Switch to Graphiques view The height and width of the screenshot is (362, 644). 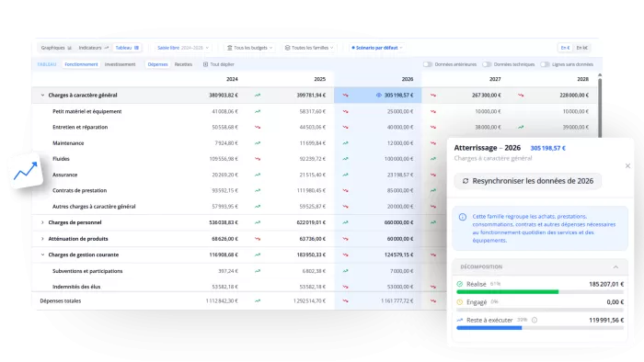pos(56,48)
